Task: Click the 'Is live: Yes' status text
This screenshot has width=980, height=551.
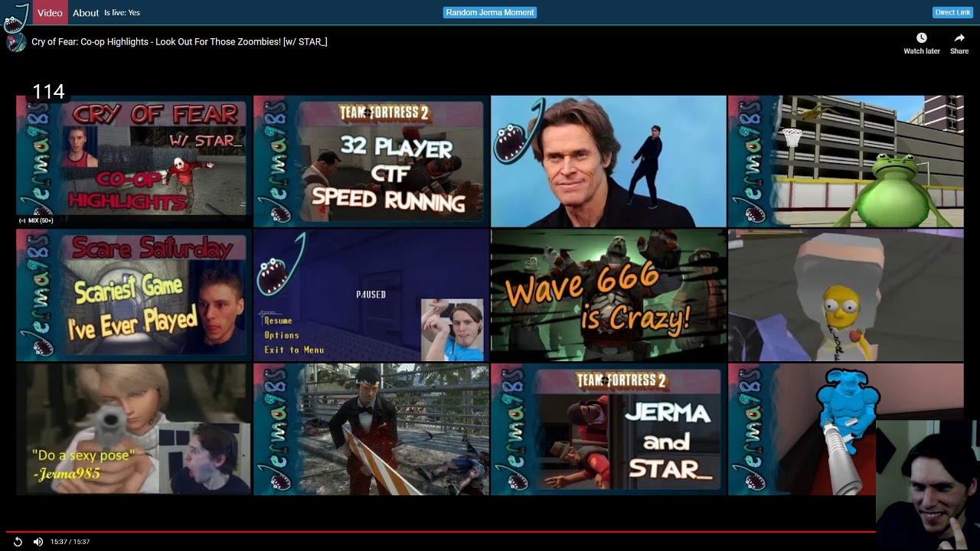Action: (x=122, y=12)
